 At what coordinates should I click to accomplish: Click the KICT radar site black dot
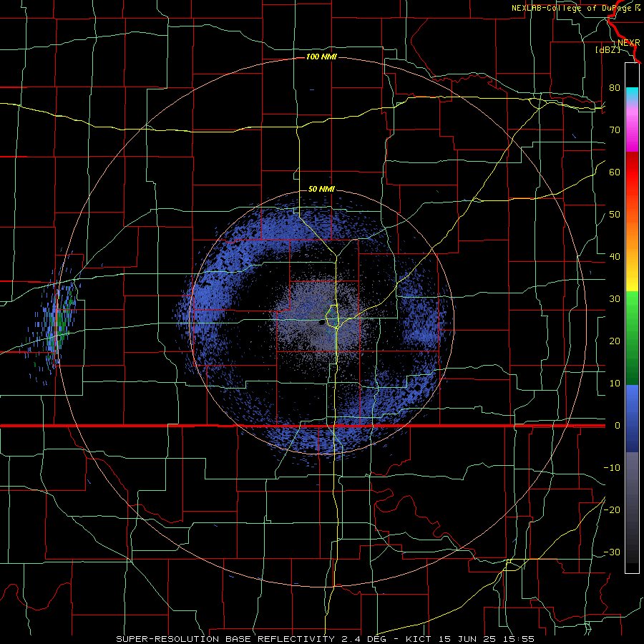[321, 323]
